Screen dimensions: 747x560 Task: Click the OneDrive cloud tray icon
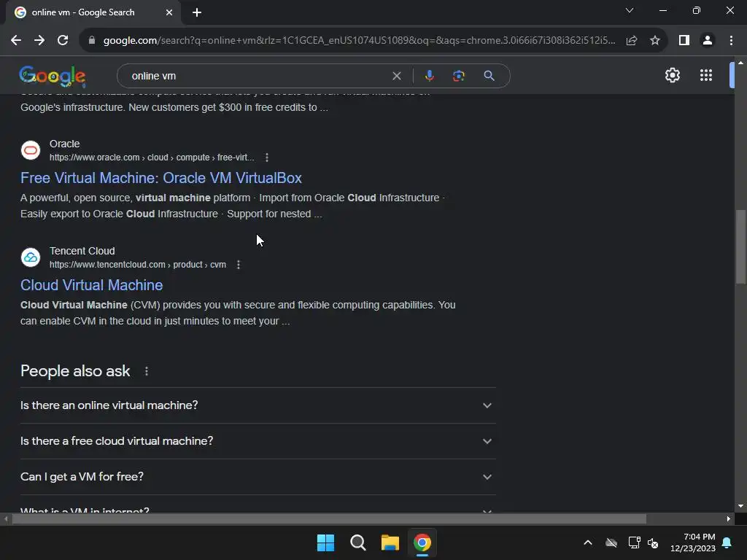611,542
